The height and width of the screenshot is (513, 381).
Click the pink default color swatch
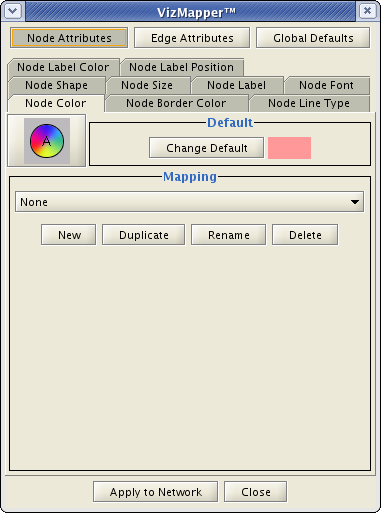pos(289,148)
